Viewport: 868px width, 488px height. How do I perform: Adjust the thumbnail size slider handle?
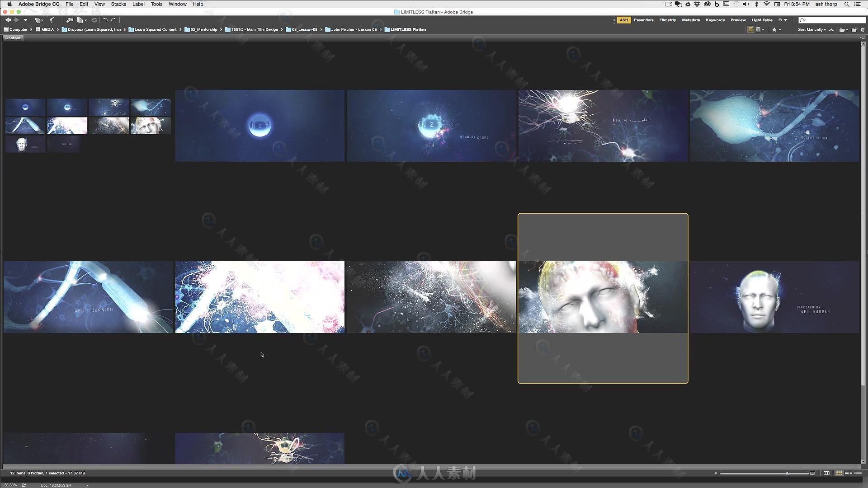[787, 473]
